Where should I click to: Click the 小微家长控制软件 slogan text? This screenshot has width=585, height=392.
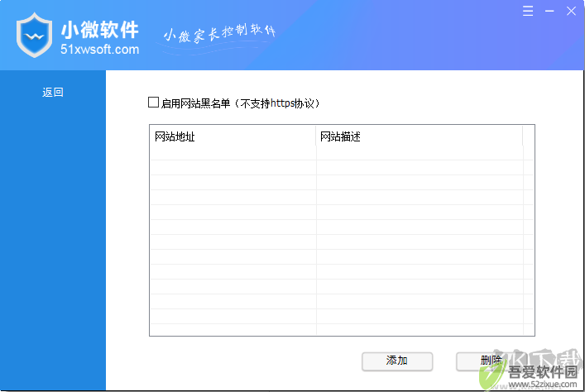219,34
